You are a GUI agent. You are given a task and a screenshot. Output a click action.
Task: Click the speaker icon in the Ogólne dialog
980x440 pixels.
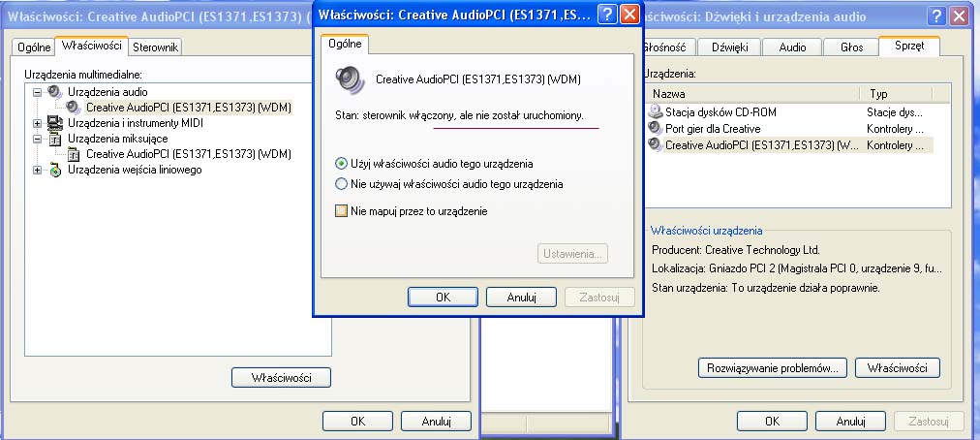click(x=346, y=79)
